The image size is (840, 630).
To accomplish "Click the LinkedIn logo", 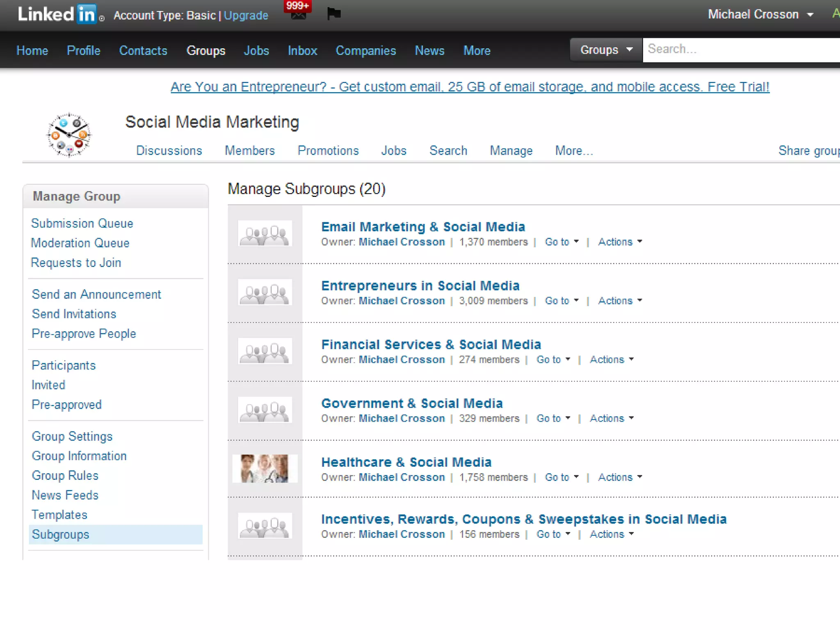I will (57, 14).
